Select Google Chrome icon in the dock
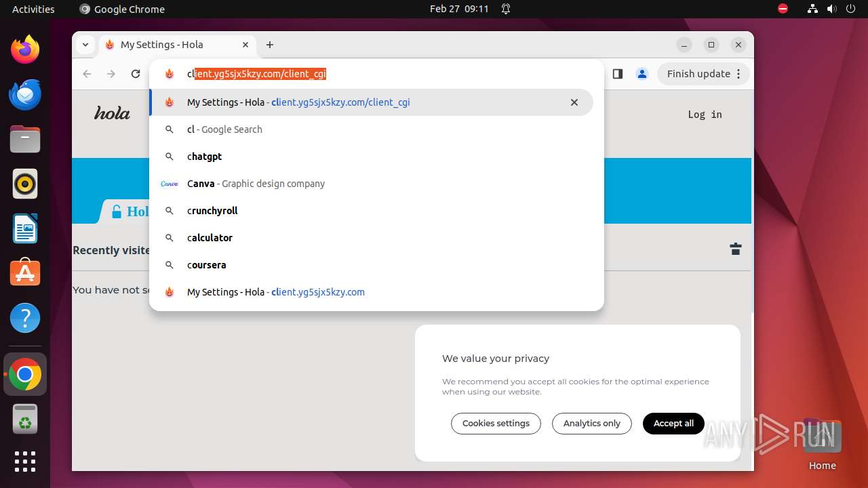 point(25,374)
